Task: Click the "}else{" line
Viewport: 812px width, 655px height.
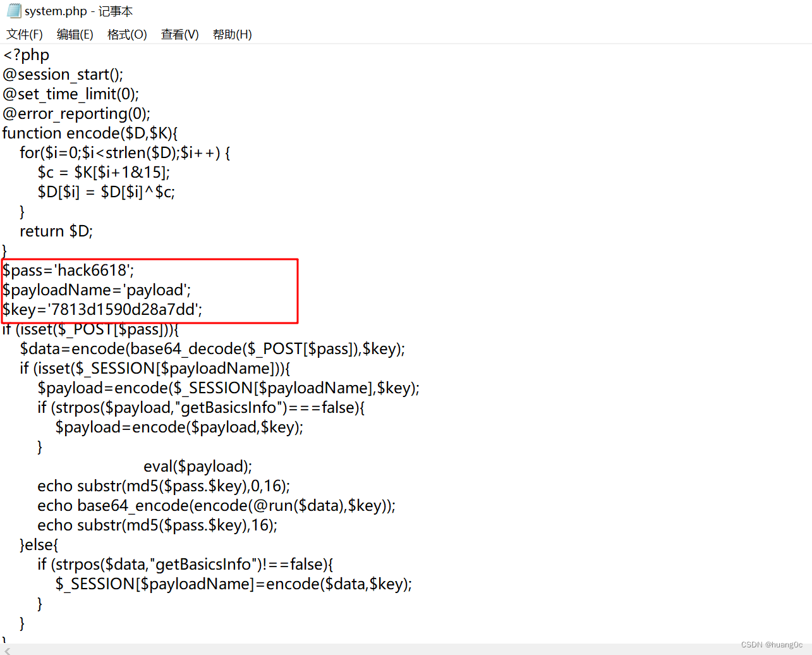Action: 39,545
